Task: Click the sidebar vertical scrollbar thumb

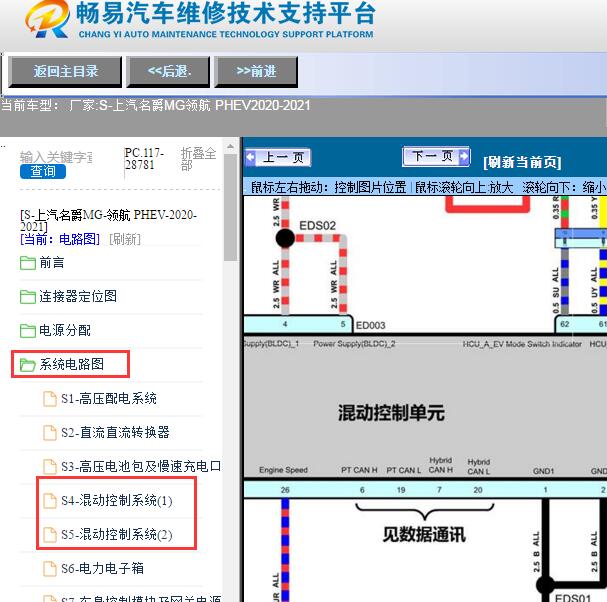Action: click(x=230, y=208)
